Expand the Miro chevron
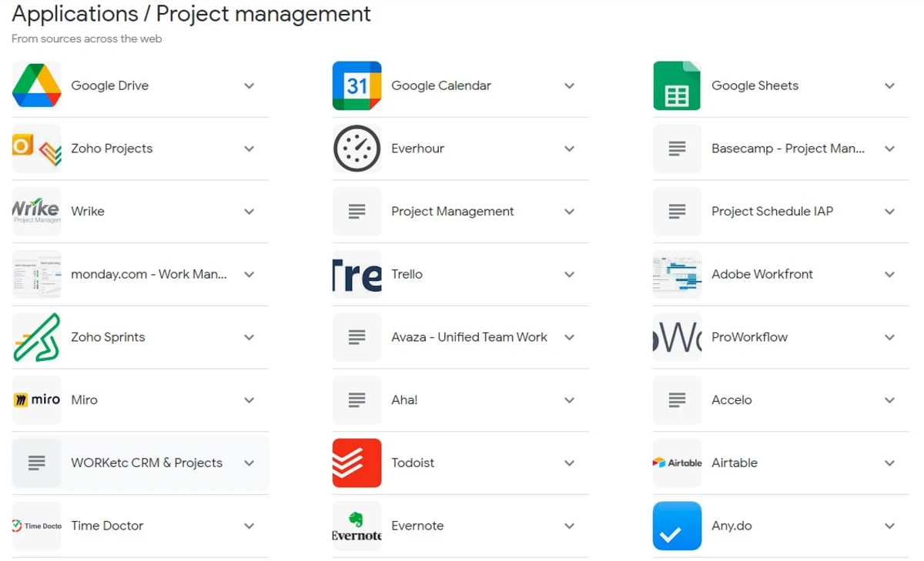The height and width of the screenshot is (561, 924). (249, 400)
